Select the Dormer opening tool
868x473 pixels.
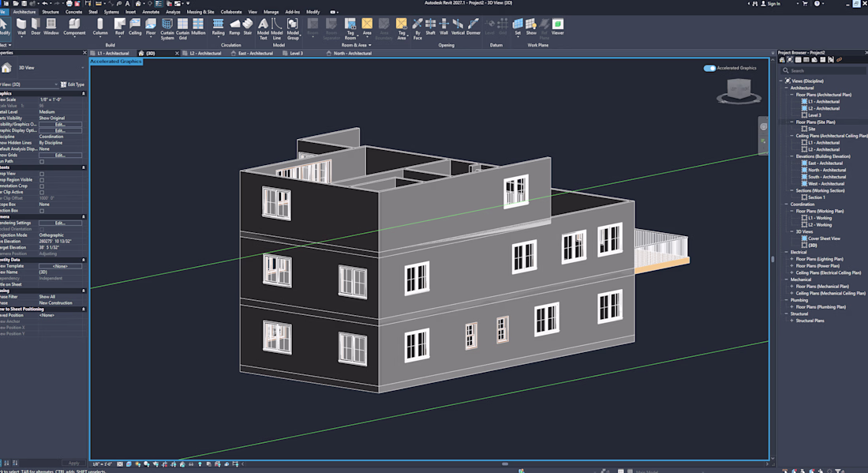[473, 27]
